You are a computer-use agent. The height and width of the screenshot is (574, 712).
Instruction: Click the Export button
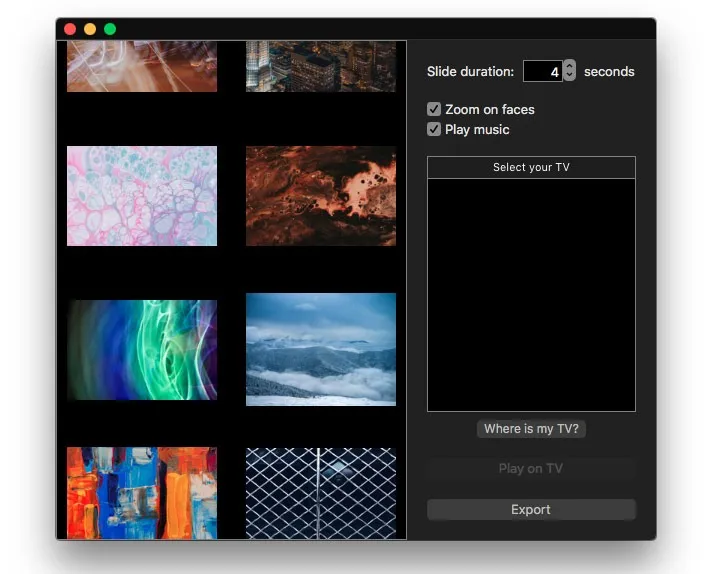(531, 510)
